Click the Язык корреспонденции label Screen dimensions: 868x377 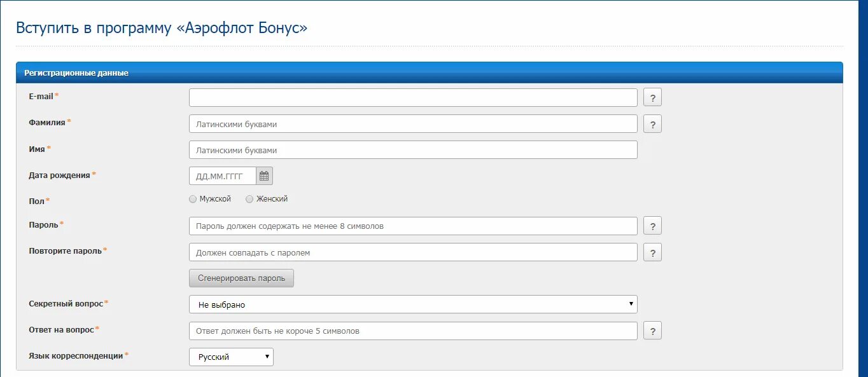pos(76,356)
